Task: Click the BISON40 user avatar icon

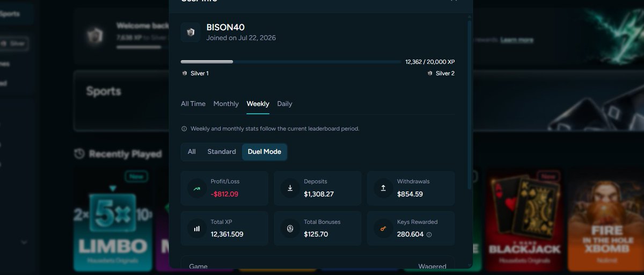Action: [191, 32]
